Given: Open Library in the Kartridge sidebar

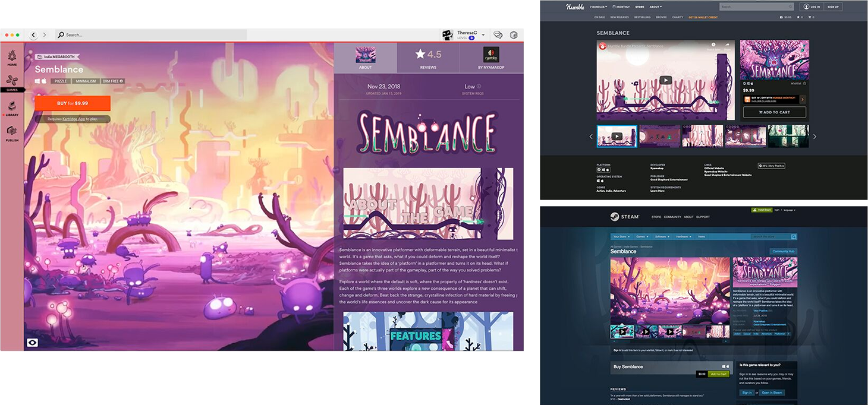Looking at the screenshot, I should 12,108.
